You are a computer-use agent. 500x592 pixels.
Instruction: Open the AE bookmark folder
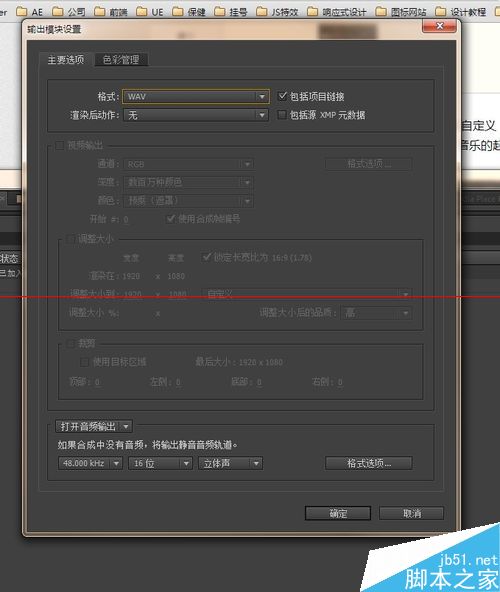29,12
